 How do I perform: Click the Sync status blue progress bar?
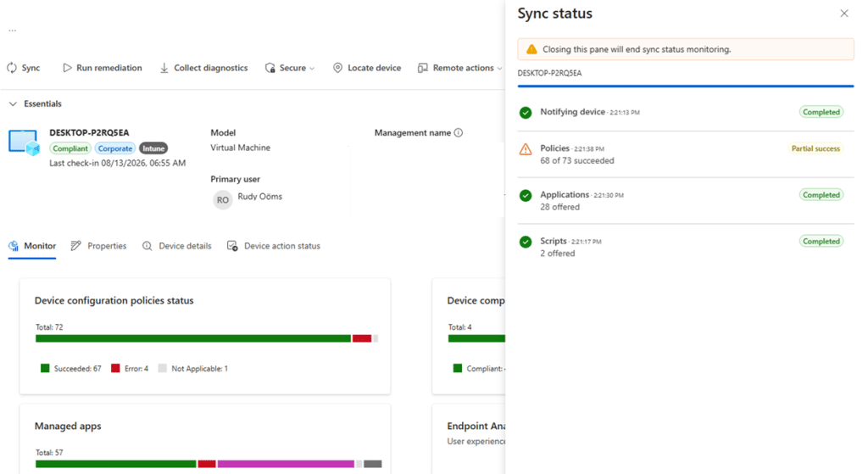point(685,86)
